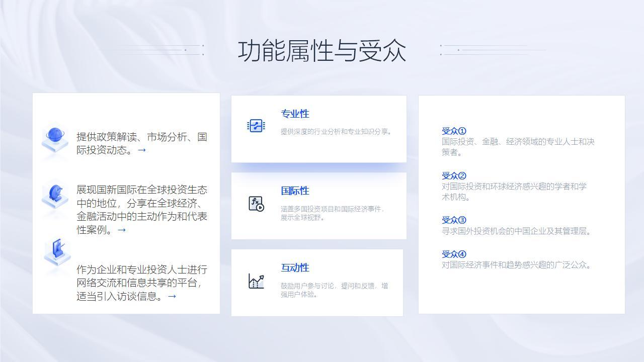Click the circuit chip icon beside 专业性
Image resolution: width=644 pixels, height=362 pixels.
[256, 126]
